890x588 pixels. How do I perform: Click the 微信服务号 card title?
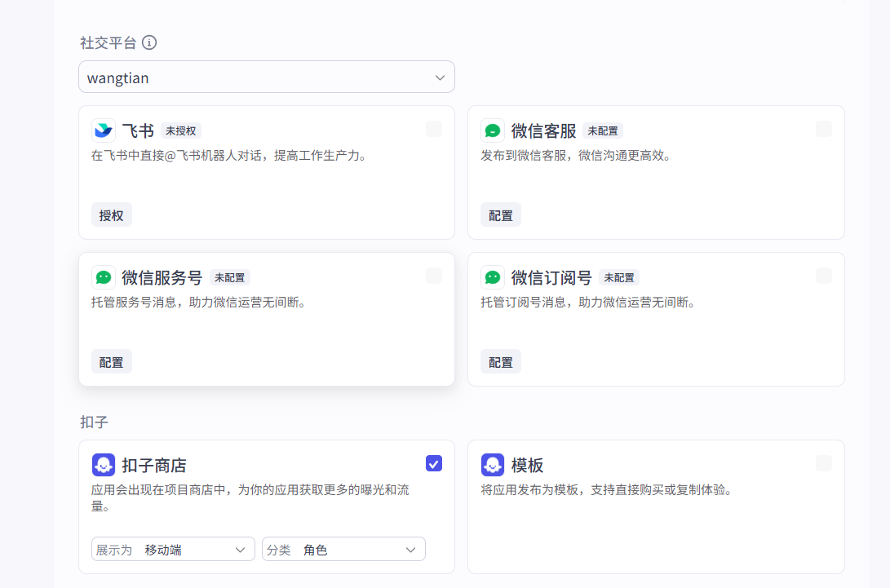pyautogui.click(x=162, y=277)
